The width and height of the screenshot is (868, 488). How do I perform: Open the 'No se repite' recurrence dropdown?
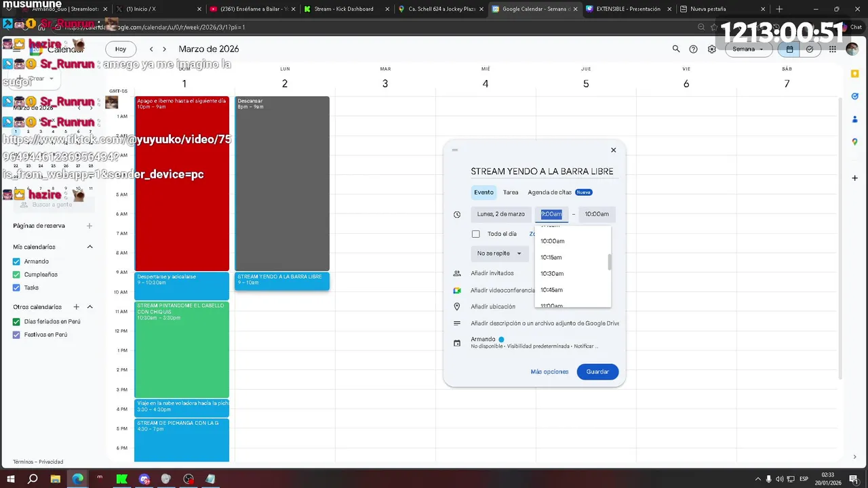click(500, 253)
